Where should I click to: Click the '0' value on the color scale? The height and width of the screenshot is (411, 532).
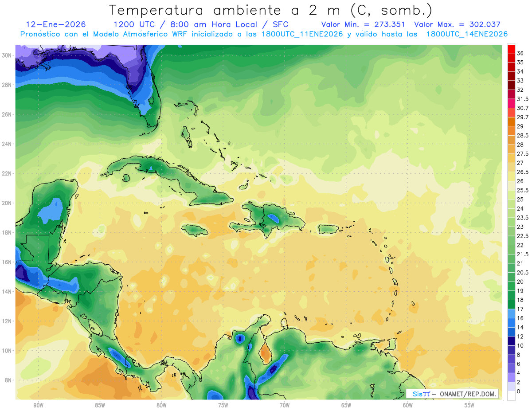519,391
